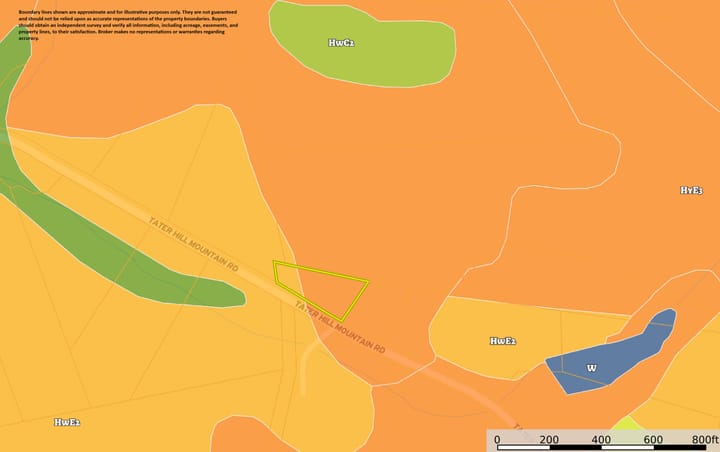Click the HwC2 soil label
Screen dimensions: 720x452
coord(341,43)
